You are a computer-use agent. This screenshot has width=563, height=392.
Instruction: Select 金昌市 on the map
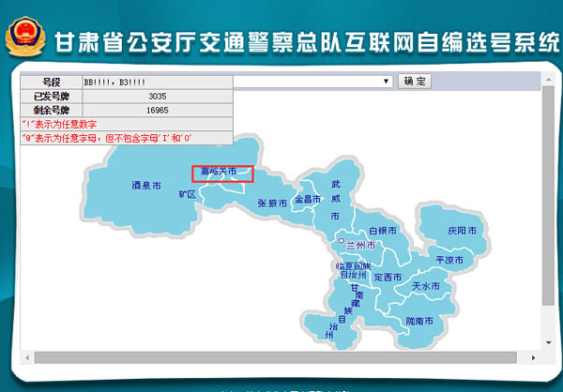click(x=308, y=199)
